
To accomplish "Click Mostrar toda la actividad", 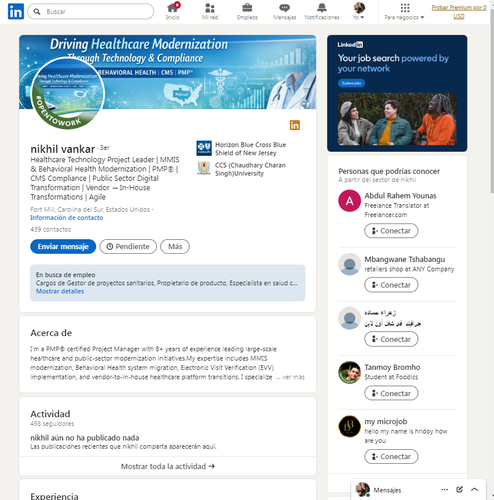I will click(167, 466).
